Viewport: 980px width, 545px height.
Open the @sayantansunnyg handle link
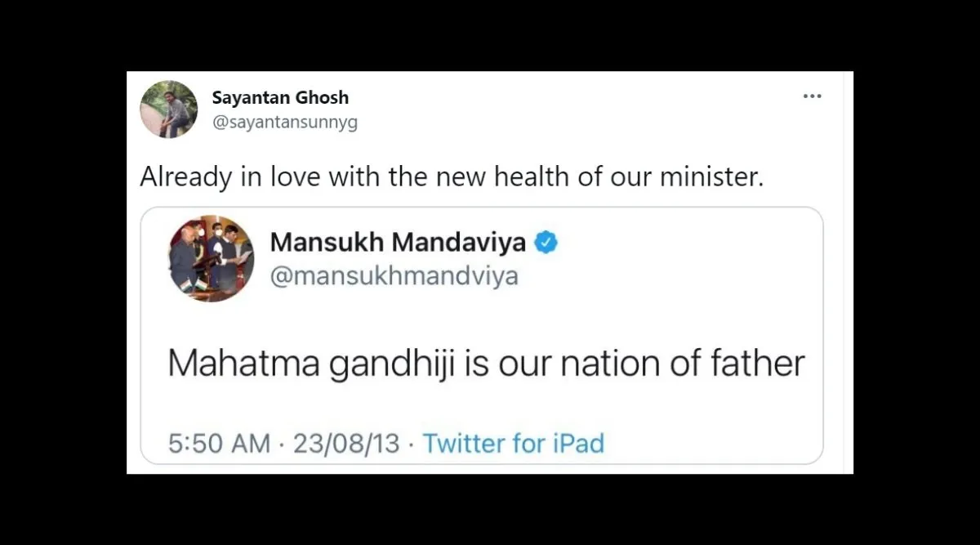(284, 123)
